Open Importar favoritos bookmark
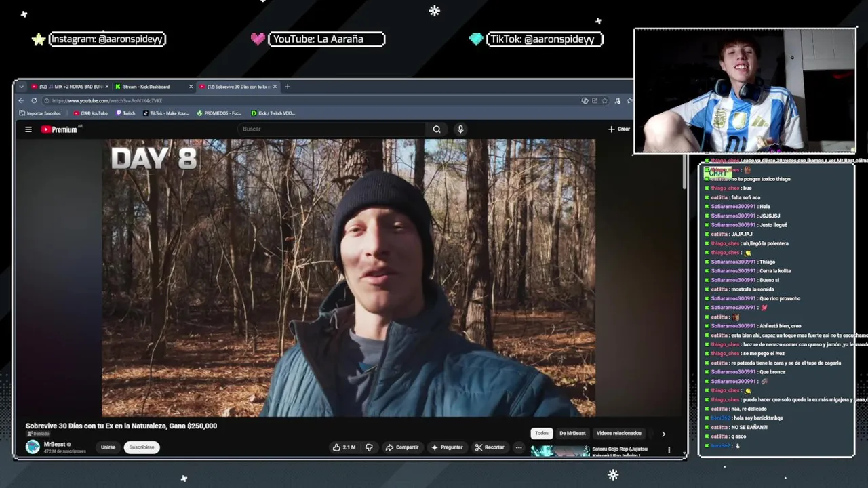This screenshot has height=488, width=868. point(40,113)
